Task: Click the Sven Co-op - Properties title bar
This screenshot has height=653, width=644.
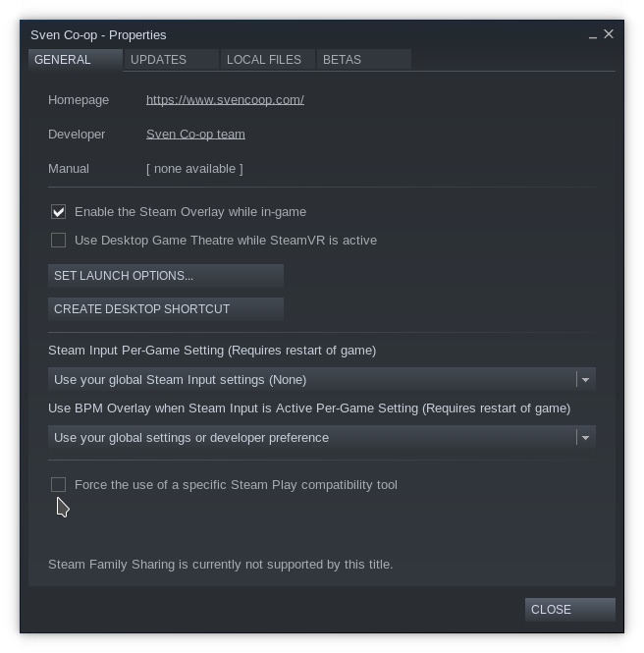Action: [x=295, y=34]
